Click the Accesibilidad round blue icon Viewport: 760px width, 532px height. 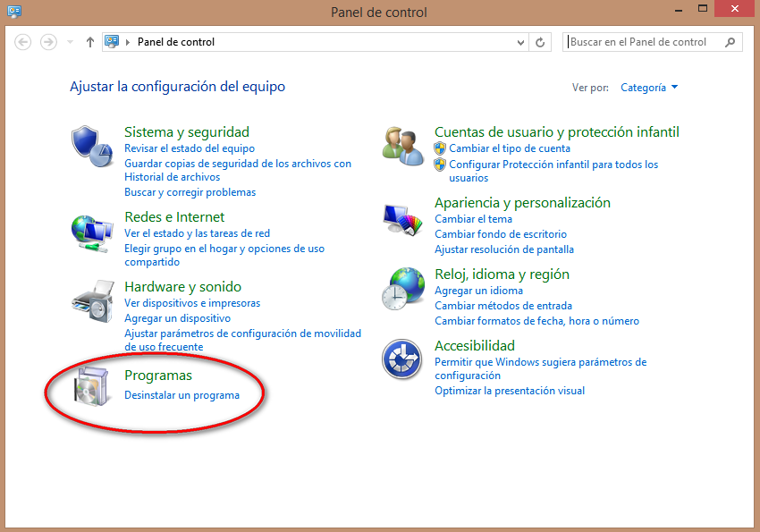(401, 359)
